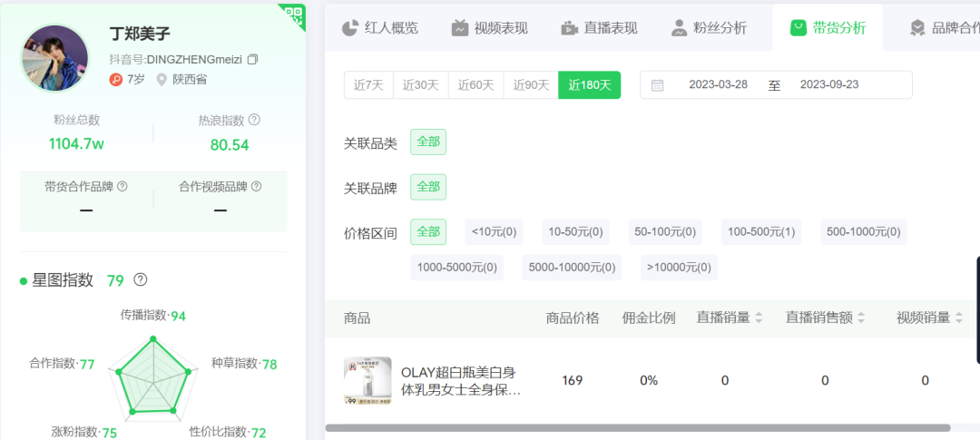Image resolution: width=980 pixels, height=440 pixels.
Task: Copy the Douyin ID DINGZHENGmeizi
Action: click(x=252, y=59)
